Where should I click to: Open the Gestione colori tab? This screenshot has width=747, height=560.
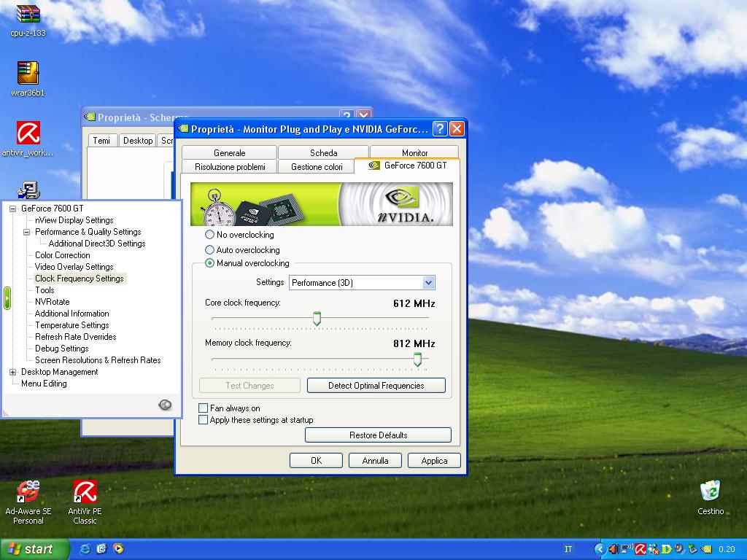click(x=317, y=167)
